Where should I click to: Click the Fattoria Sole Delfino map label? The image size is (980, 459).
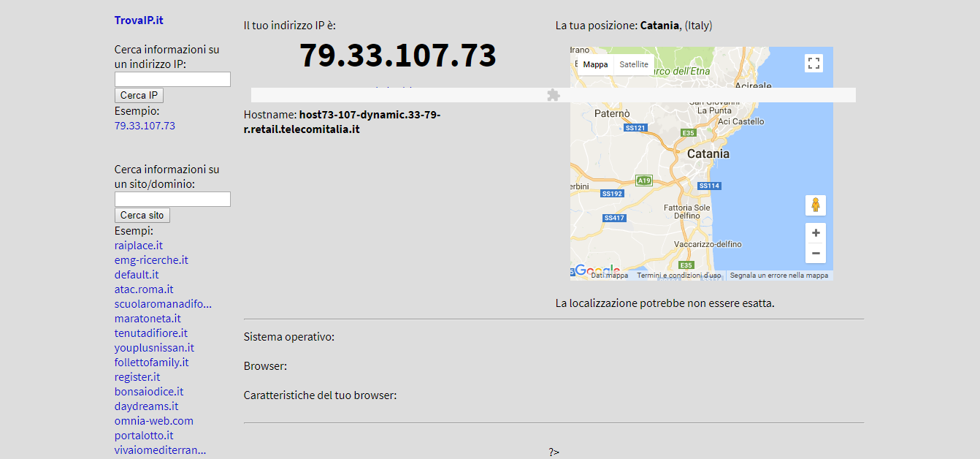[687, 212]
